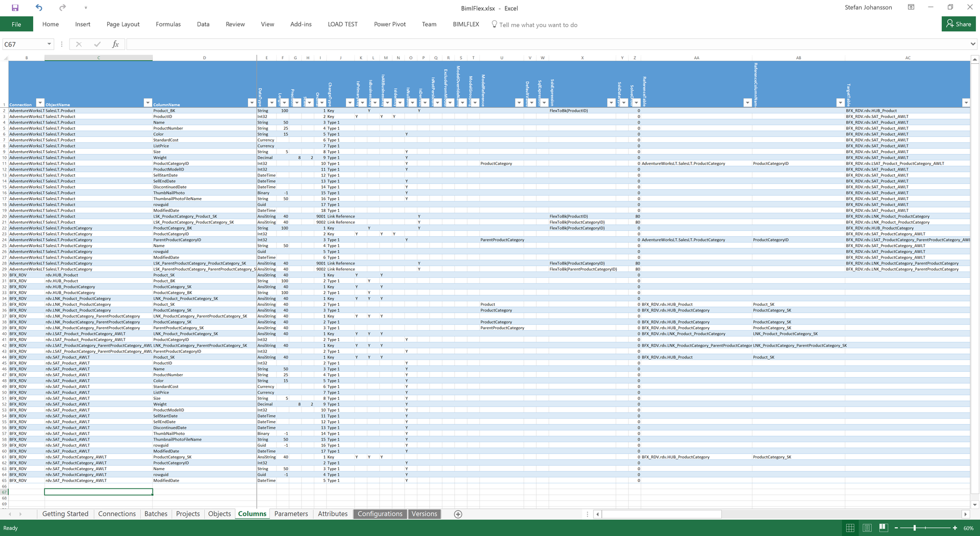Viewport: 980px width, 536px height.
Task: Click into the formula bar input
Action: pos(547,44)
